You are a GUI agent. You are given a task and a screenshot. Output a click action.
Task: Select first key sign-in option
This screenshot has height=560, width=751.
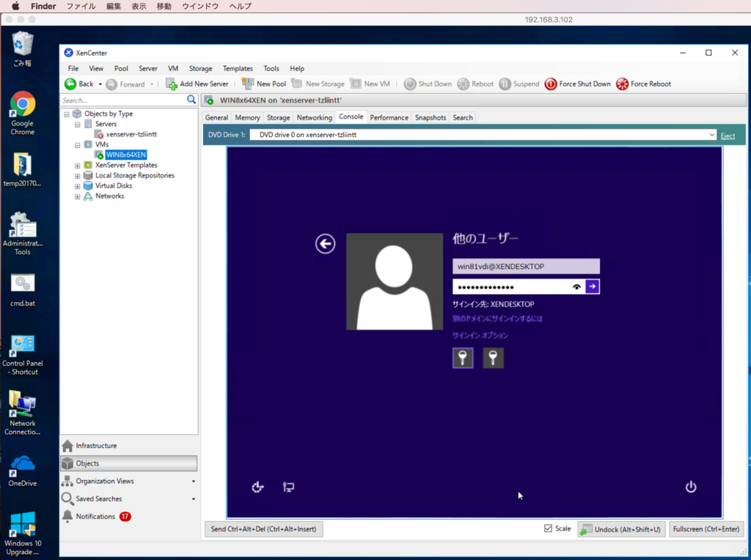463,358
